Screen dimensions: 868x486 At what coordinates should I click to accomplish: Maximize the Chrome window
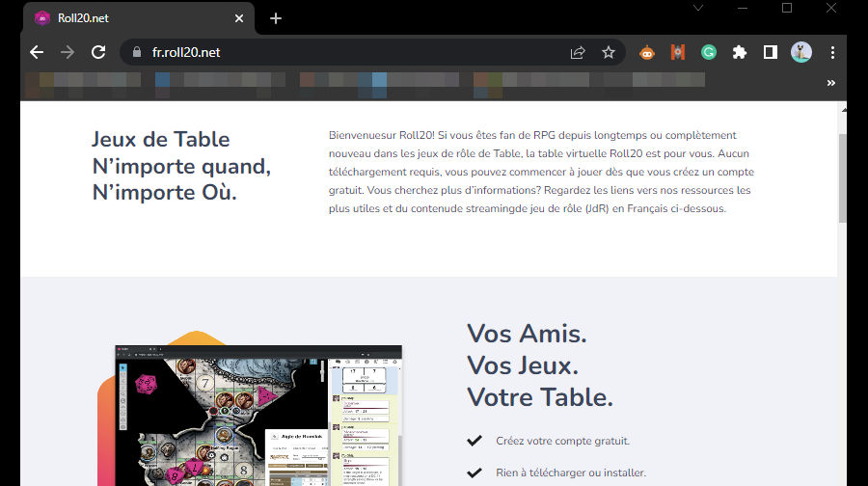click(x=787, y=8)
